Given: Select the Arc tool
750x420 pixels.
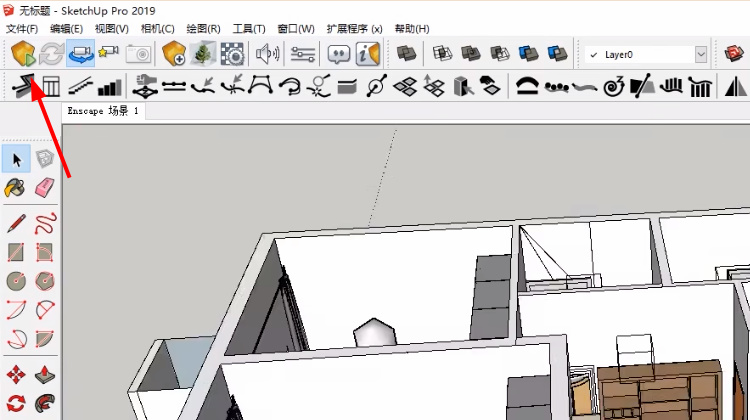Looking at the screenshot, I should coord(16,309).
